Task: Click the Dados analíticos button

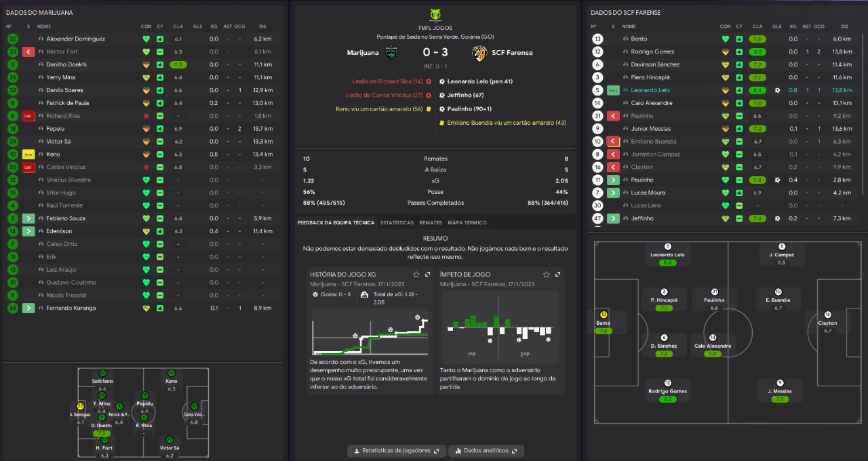Action: point(486,450)
